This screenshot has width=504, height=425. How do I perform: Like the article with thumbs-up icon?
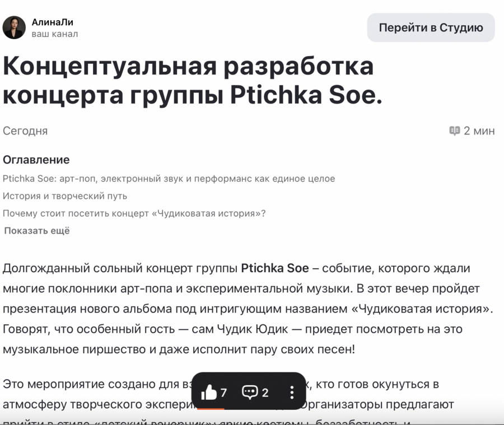209,392
